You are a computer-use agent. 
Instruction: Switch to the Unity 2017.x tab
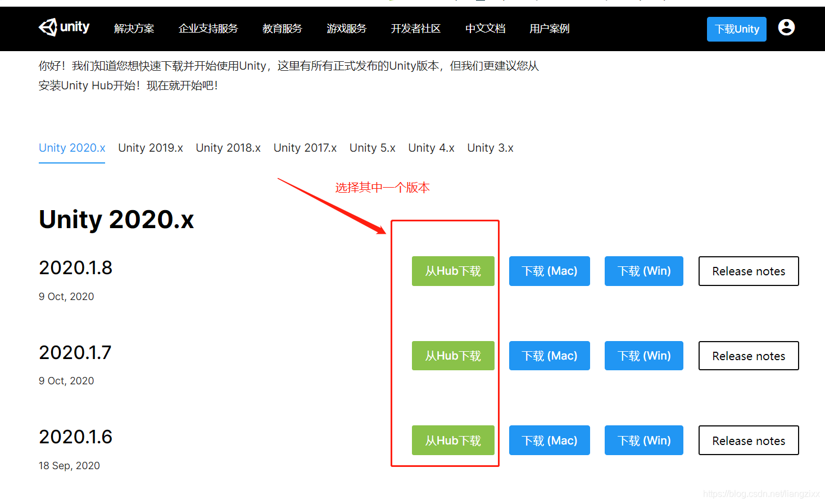pyautogui.click(x=305, y=148)
